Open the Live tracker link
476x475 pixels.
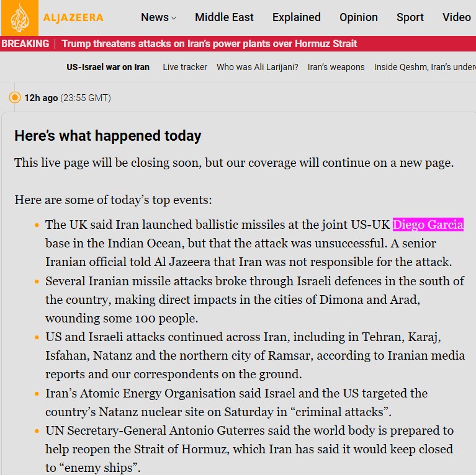click(x=185, y=67)
